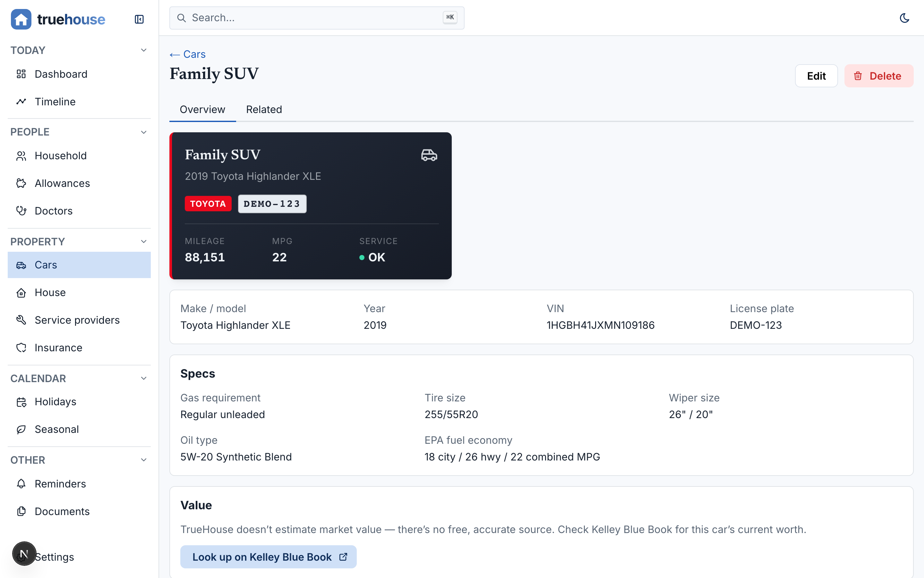Click the DEMO-123 plate badge on card

[x=272, y=204]
